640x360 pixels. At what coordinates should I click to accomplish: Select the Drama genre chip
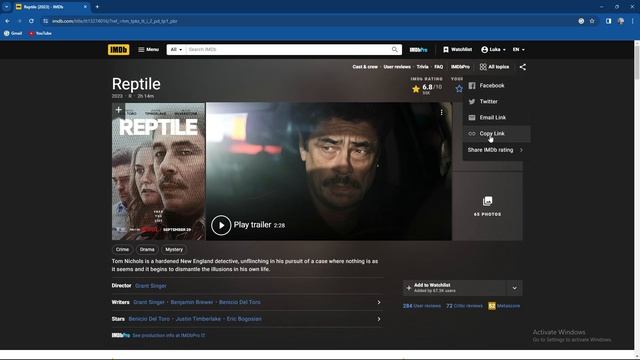[x=147, y=249]
